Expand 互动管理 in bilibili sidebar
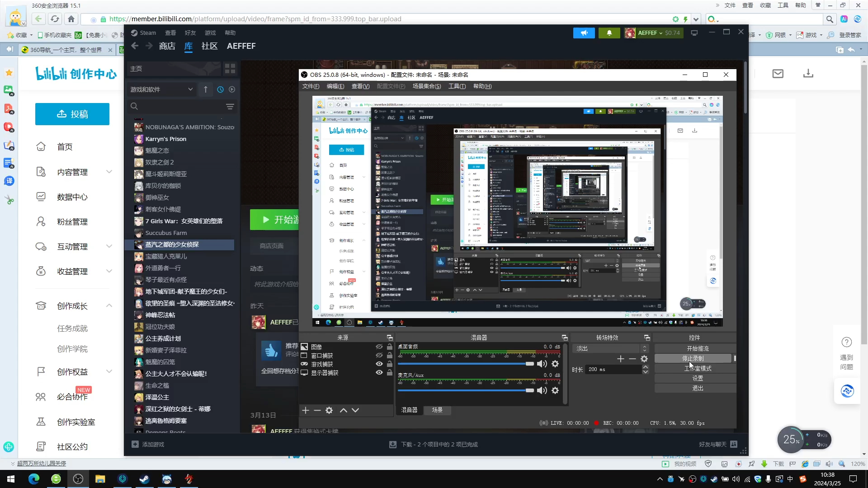The height and width of the screenshot is (488, 868). pyautogui.click(x=109, y=246)
